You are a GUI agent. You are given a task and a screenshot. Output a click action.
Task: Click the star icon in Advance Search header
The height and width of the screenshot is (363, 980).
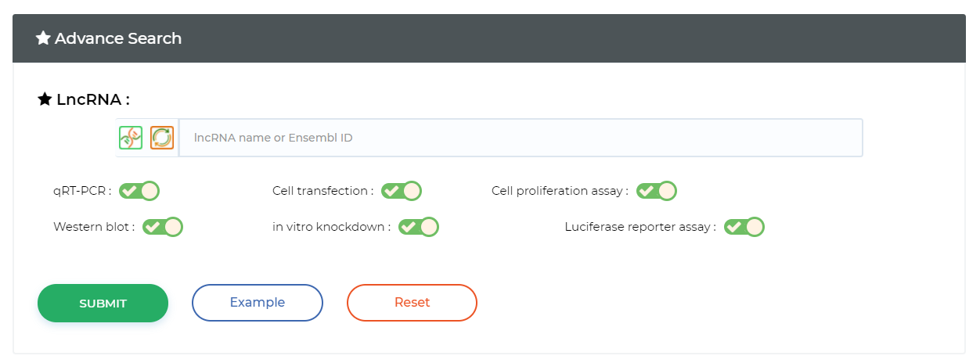(43, 38)
